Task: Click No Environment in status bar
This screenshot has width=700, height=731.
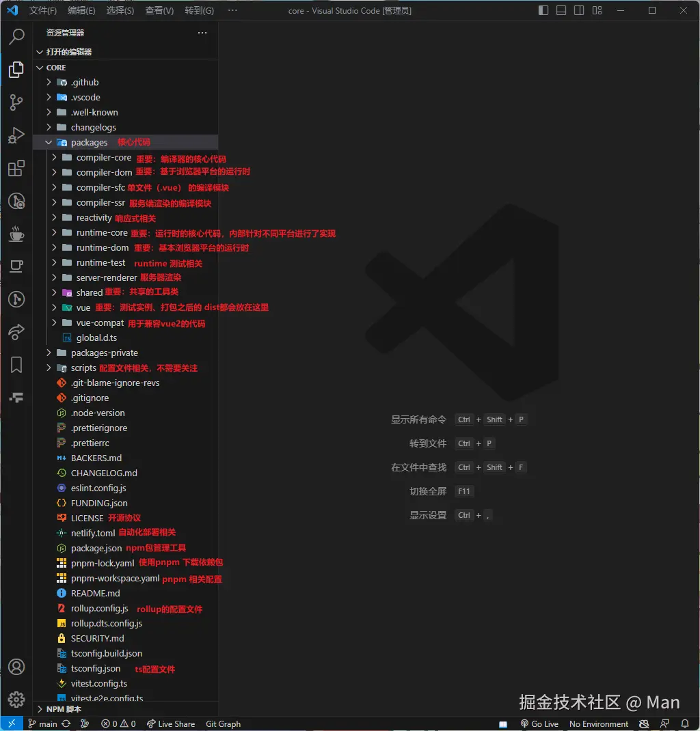Action: 598,724
